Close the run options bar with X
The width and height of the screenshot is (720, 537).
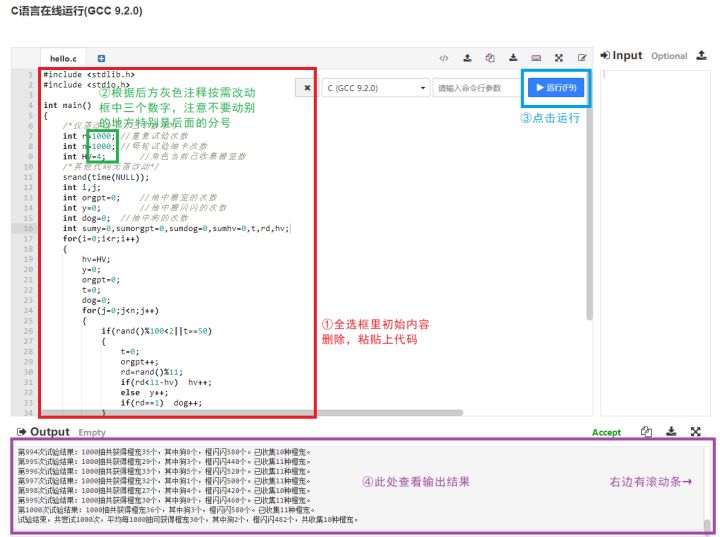click(307, 88)
